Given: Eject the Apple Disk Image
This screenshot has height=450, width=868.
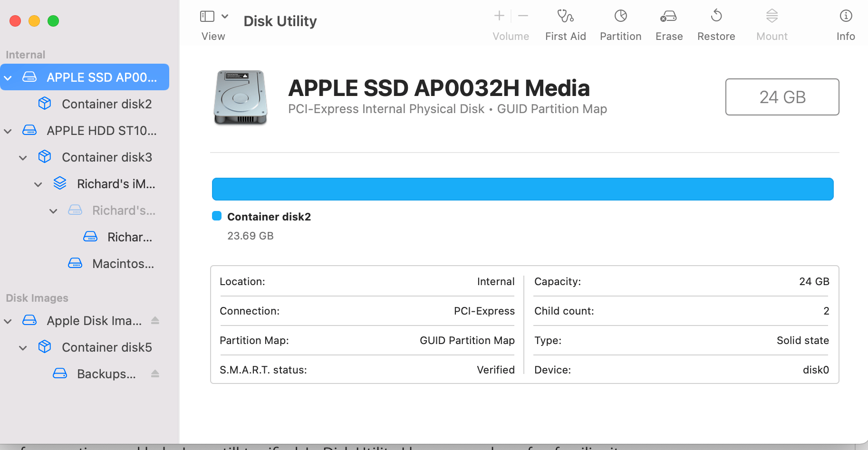Looking at the screenshot, I should point(155,320).
